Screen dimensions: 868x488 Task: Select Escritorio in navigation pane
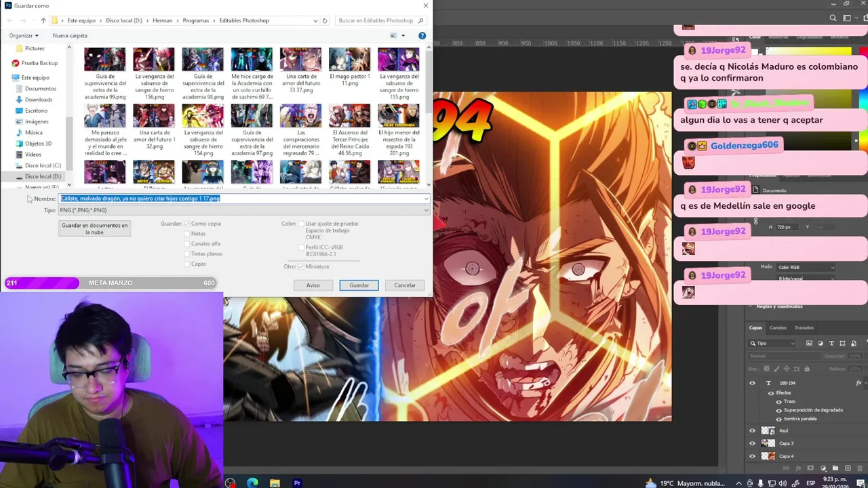click(x=36, y=110)
